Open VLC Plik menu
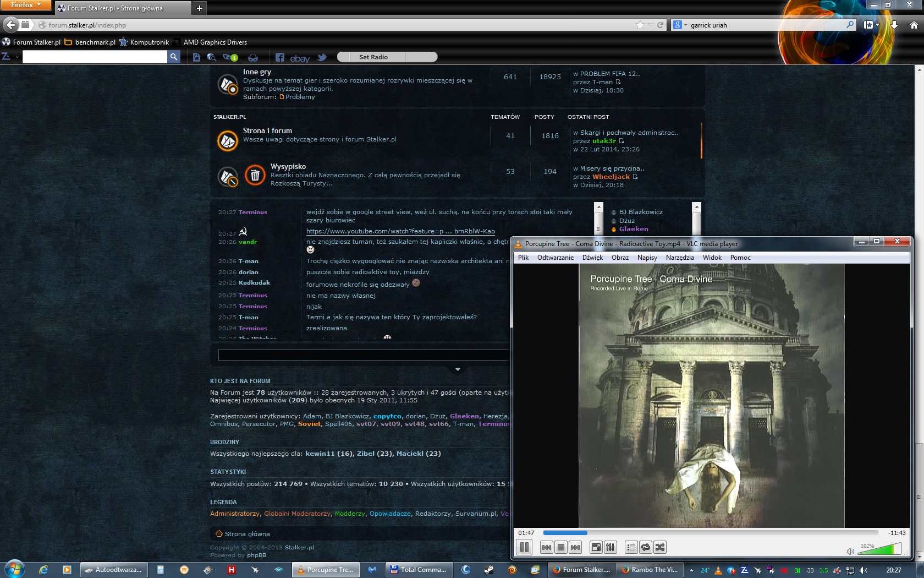This screenshot has height=578, width=924. 523,258
